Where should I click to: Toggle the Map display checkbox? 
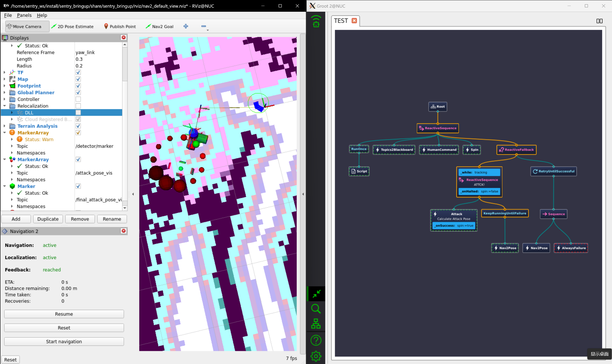coord(78,79)
